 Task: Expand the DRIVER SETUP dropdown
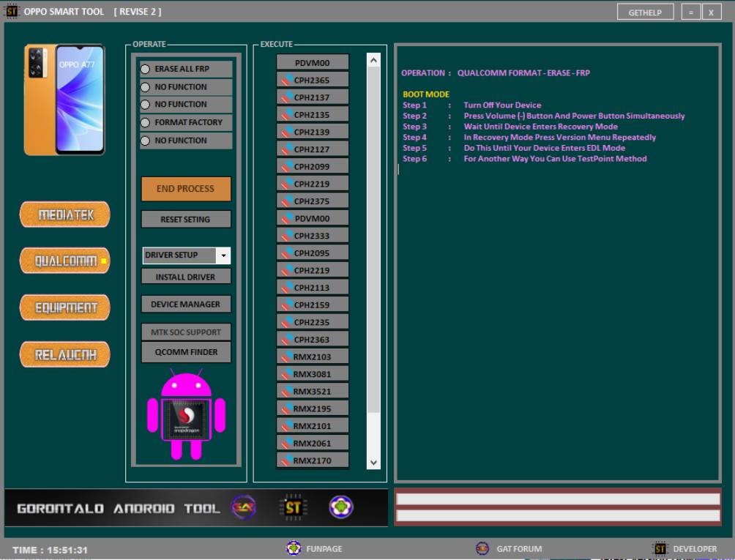tap(224, 255)
